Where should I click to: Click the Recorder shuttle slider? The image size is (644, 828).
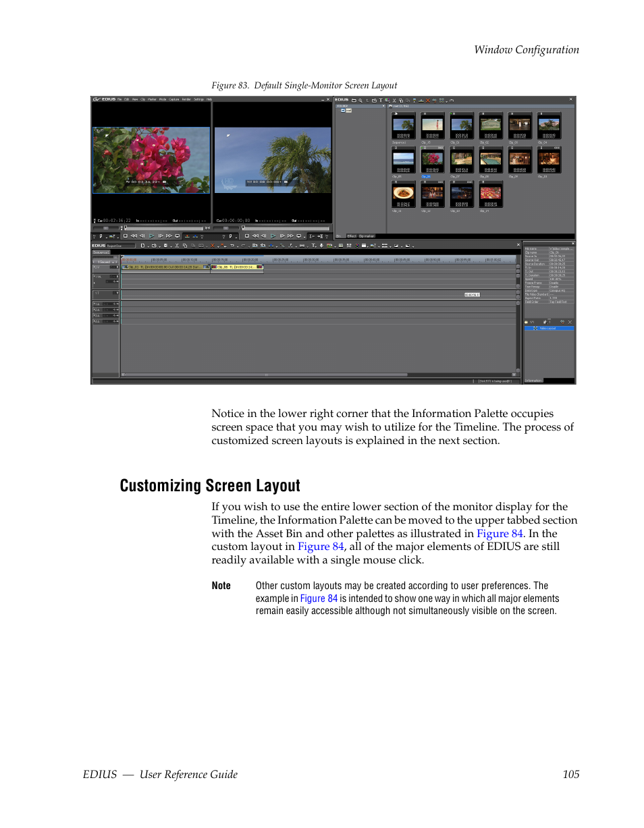coord(226,228)
